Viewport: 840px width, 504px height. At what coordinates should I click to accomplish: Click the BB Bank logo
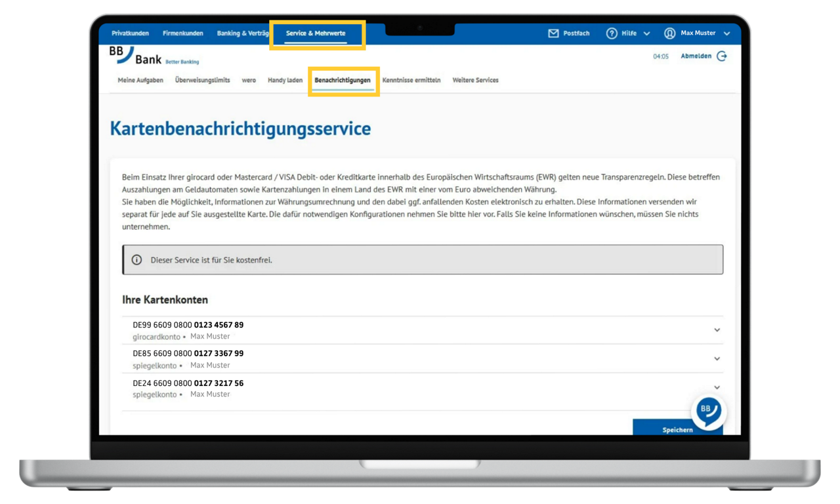tap(135, 55)
